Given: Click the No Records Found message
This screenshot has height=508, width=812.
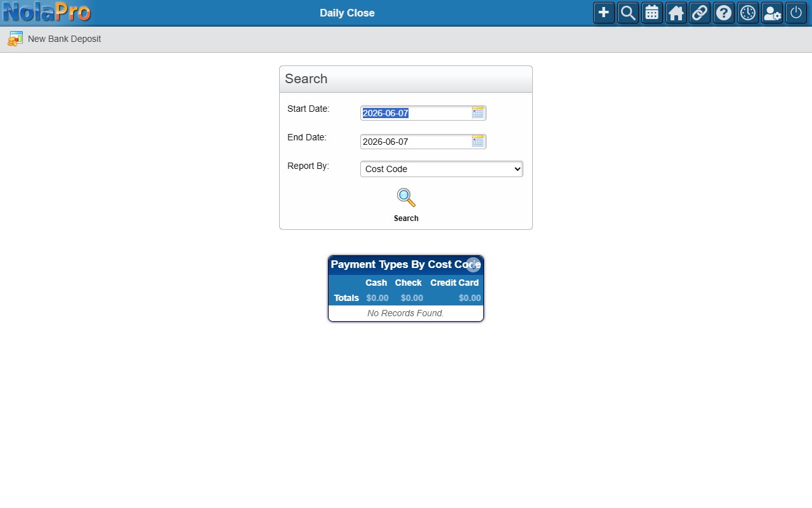Looking at the screenshot, I should (406, 313).
